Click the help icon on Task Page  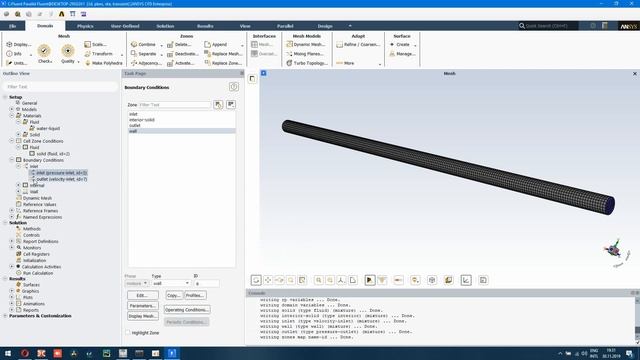tap(233, 87)
